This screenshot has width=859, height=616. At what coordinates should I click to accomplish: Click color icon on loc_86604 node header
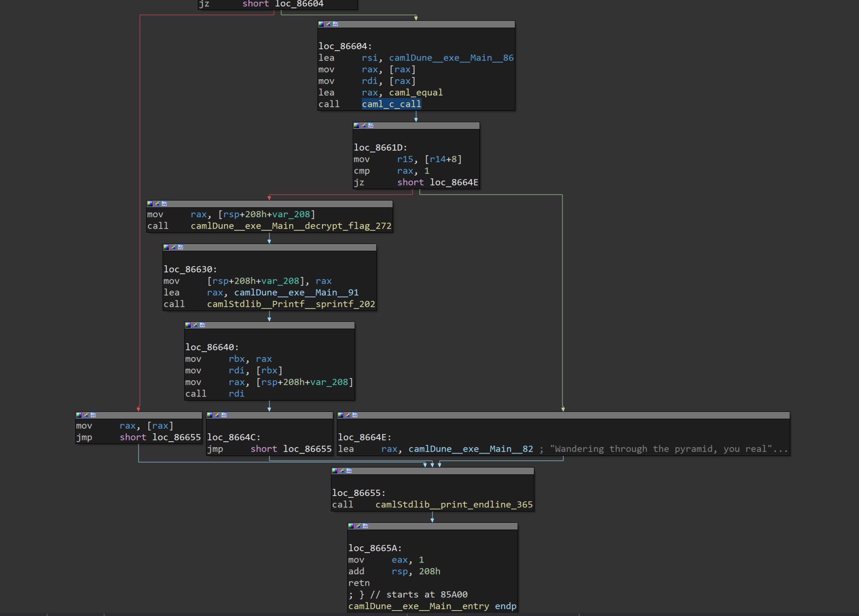pyautogui.click(x=321, y=24)
